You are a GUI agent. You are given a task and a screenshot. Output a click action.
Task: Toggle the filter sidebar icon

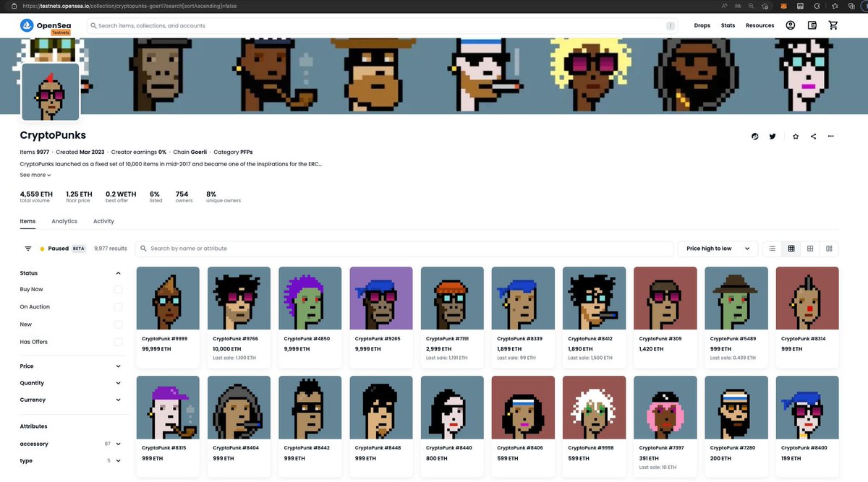pos(28,249)
